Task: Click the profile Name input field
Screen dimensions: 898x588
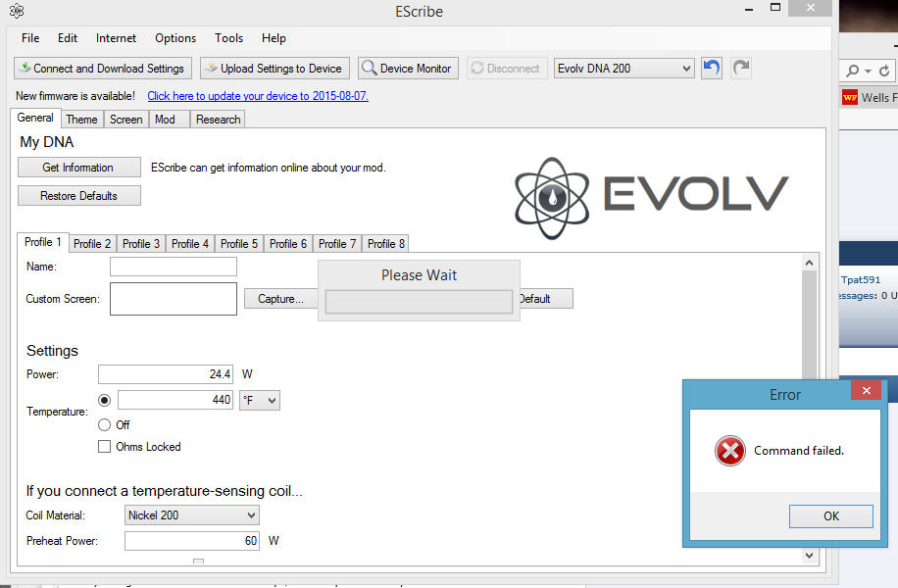Action: pyautogui.click(x=174, y=267)
